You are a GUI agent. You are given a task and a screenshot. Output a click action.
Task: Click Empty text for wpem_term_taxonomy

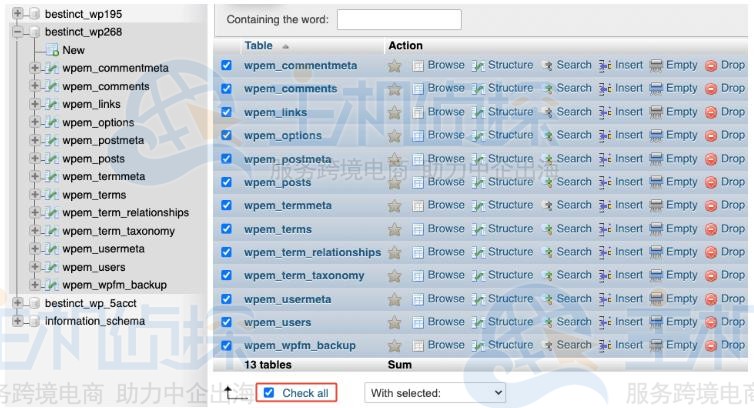(681, 275)
